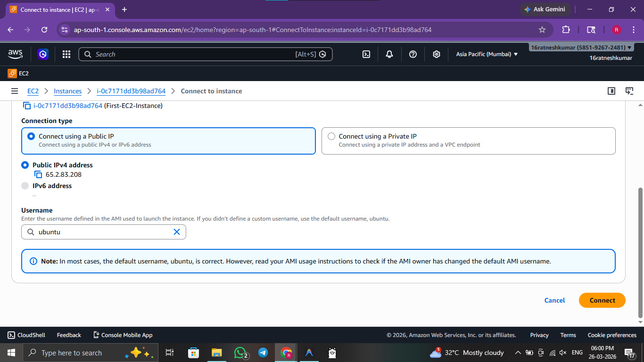Open Task View on the taskbar
The height and width of the screenshot is (362, 644).
coord(170,353)
